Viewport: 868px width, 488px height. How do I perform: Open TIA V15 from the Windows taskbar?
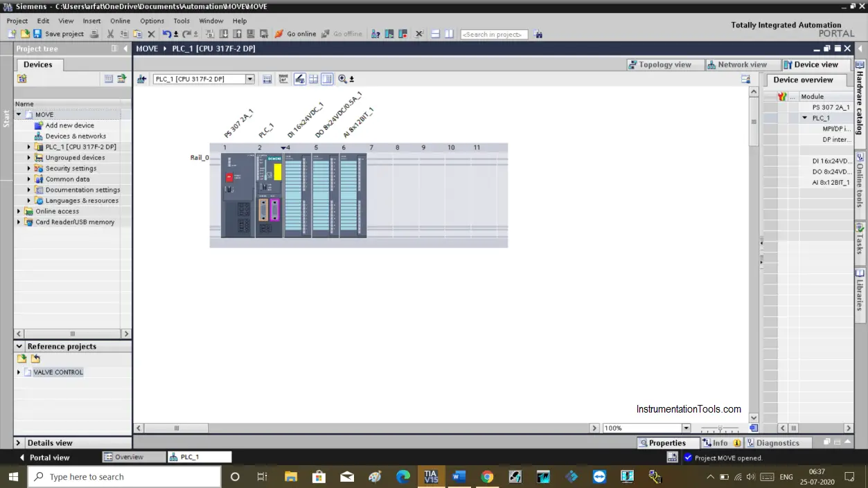431,476
